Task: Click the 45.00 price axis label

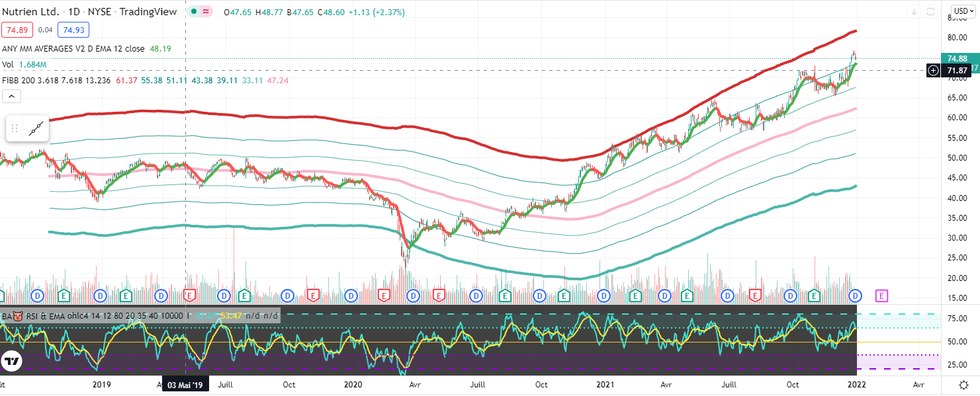Action: click(x=957, y=178)
